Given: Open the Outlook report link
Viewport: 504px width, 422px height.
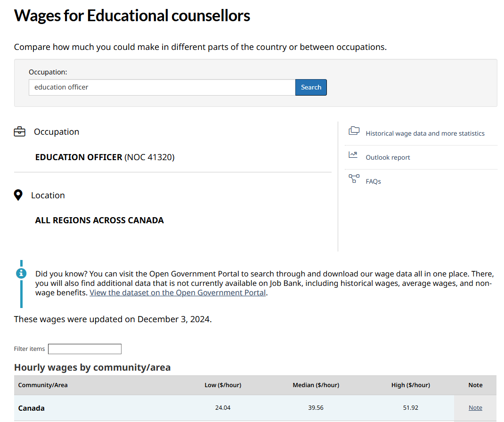Looking at the screenshot, I should (x=388, y=157).
